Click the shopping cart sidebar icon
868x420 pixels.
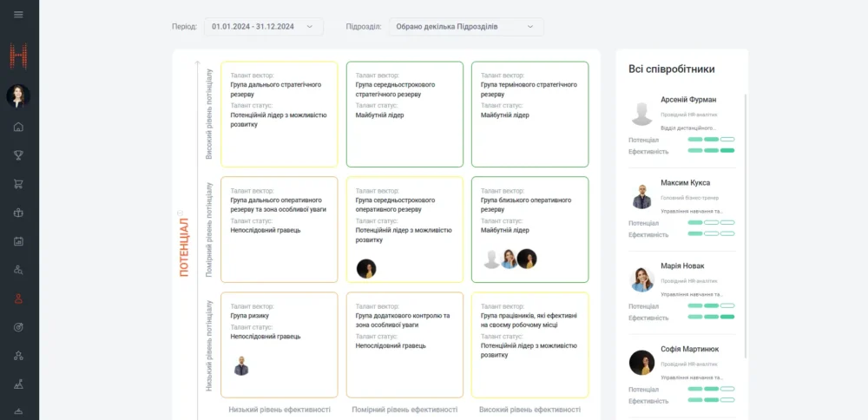19,184
